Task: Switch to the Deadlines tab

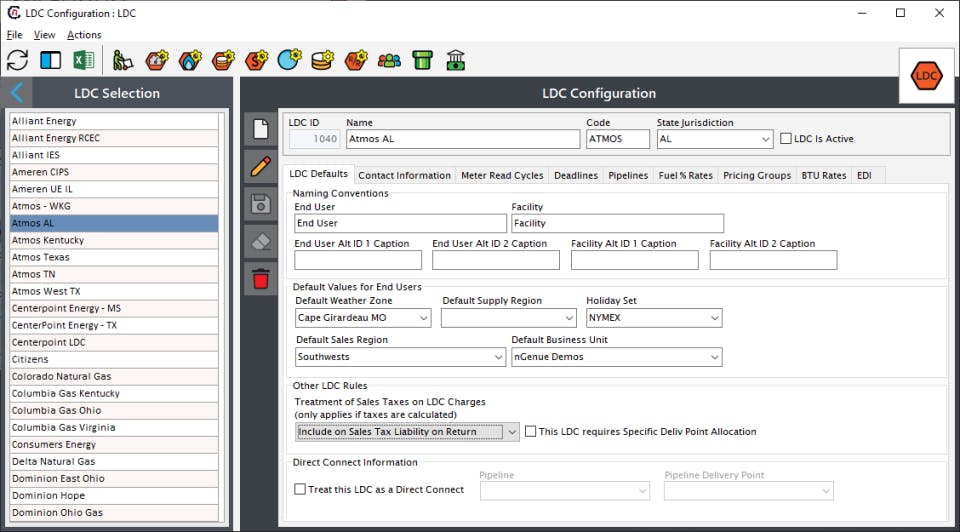Action: [x=576, y=175]
